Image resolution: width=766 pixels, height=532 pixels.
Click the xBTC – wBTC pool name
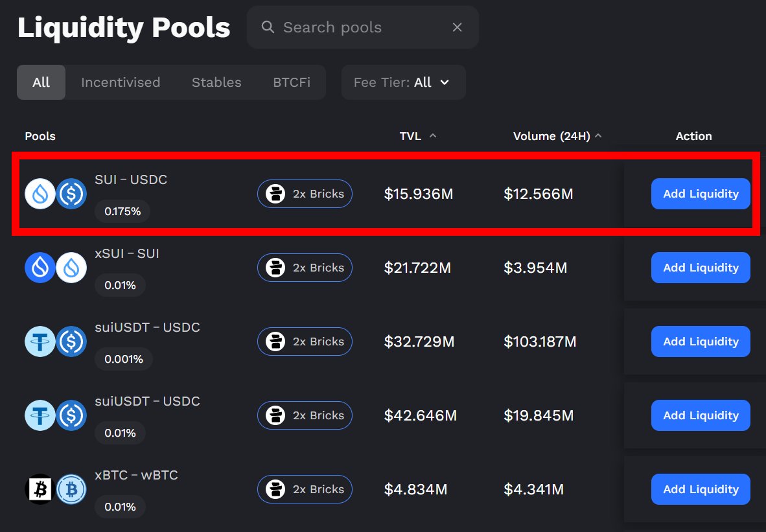tap(136, 475)
